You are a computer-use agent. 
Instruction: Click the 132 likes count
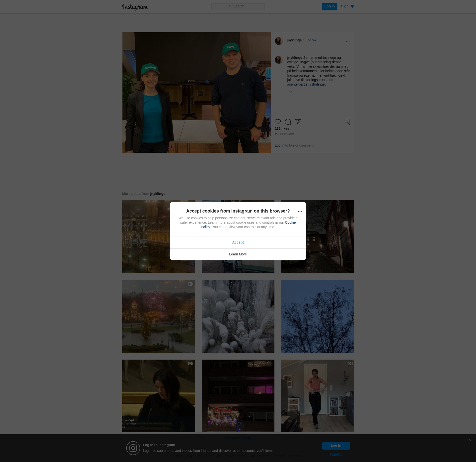(x=282, y=128)
